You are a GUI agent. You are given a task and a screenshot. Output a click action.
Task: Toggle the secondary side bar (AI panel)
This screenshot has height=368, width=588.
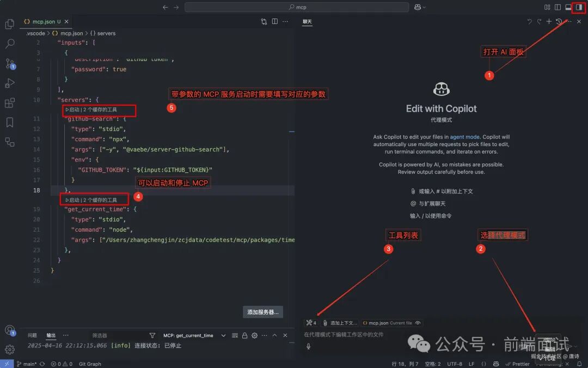(579, 7)
